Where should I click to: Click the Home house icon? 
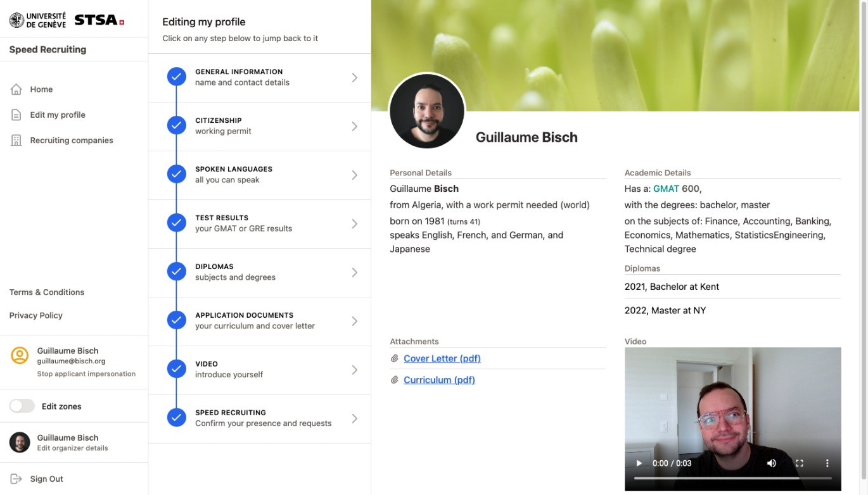click(x=16, y=89)
